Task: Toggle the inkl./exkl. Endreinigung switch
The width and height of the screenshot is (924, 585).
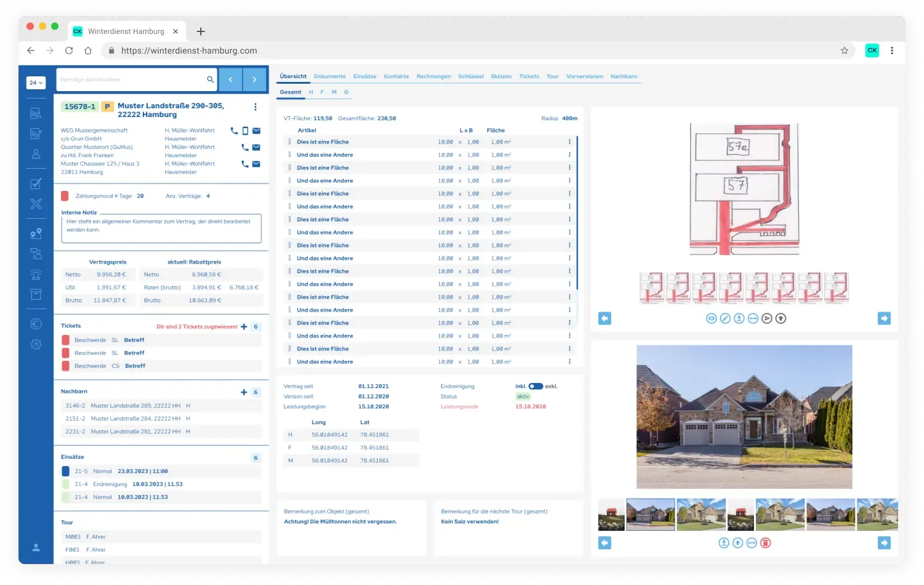Action: pyautogui.click(x=535, y=386)
